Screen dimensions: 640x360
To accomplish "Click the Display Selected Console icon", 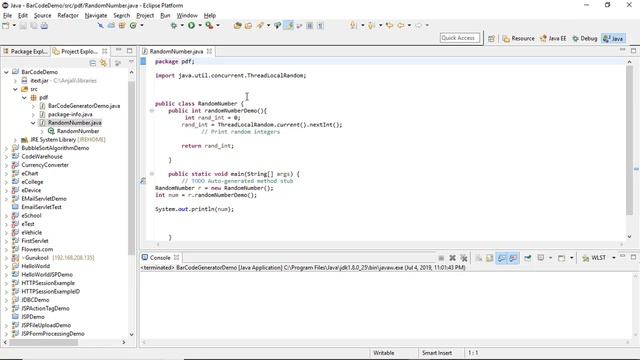I will tap(541, 258).
